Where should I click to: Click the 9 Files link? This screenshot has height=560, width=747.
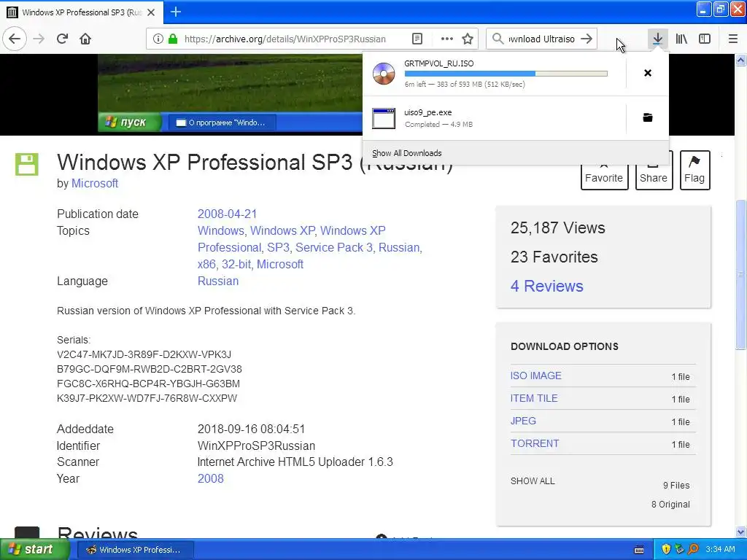(676, 485)
